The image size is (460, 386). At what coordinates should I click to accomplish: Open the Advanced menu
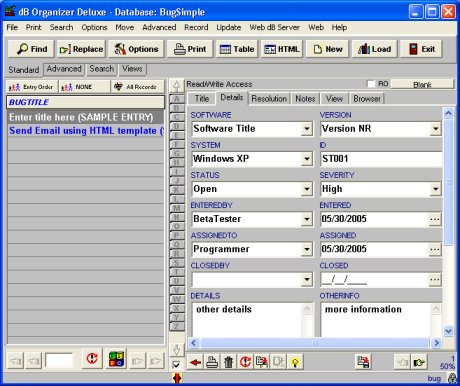click(x=159, y=27)
